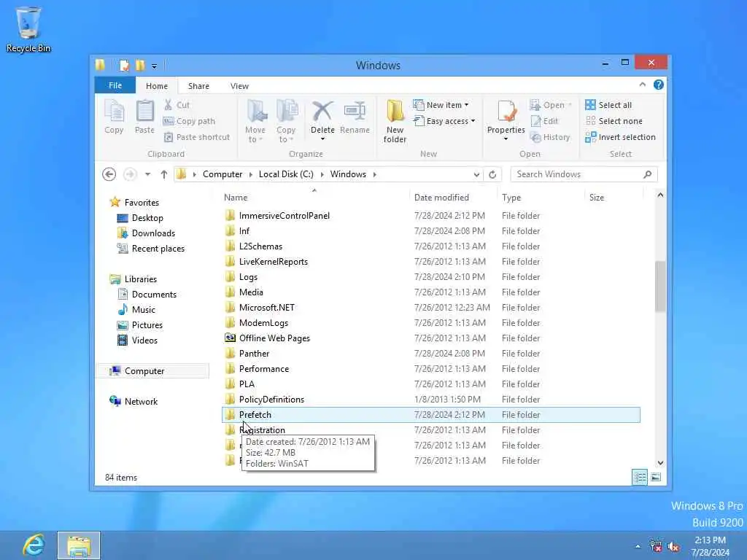Viewport: 747px width, 560px height.
Task: Select the Microsoft.NET folder
Action: pyautogui.click(x=430, y=308)
